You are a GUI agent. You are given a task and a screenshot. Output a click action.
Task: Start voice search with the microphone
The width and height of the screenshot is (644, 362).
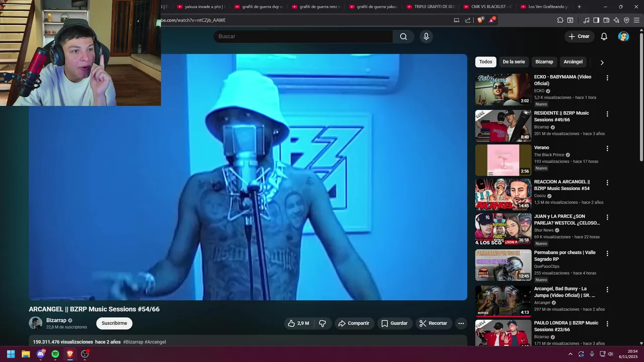coord(426,36)
